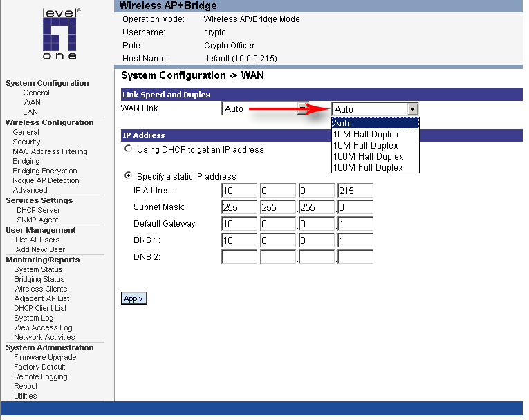Open General under Wireless Configuration

[26, 132]
